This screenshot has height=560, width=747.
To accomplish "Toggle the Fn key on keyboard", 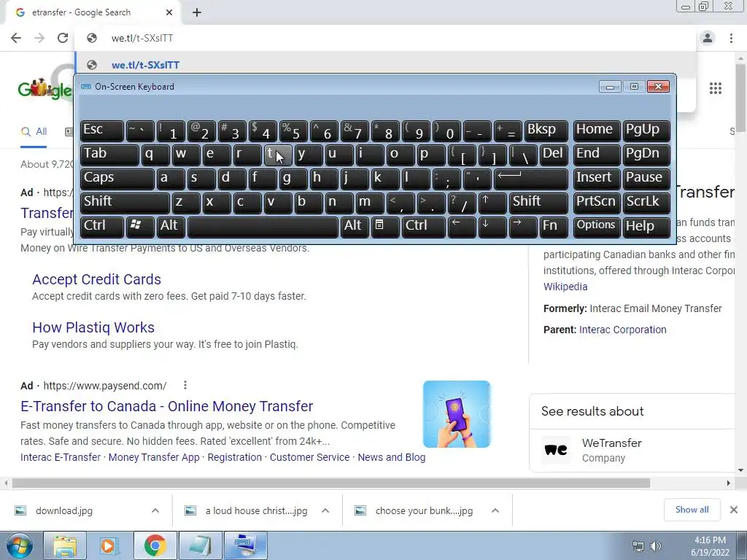I will tap(554, 226).
